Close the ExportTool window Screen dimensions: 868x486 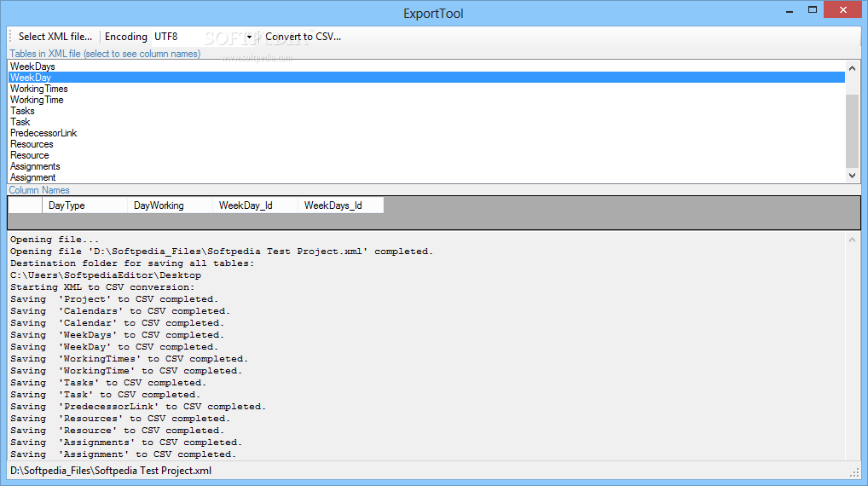point(842,10)
